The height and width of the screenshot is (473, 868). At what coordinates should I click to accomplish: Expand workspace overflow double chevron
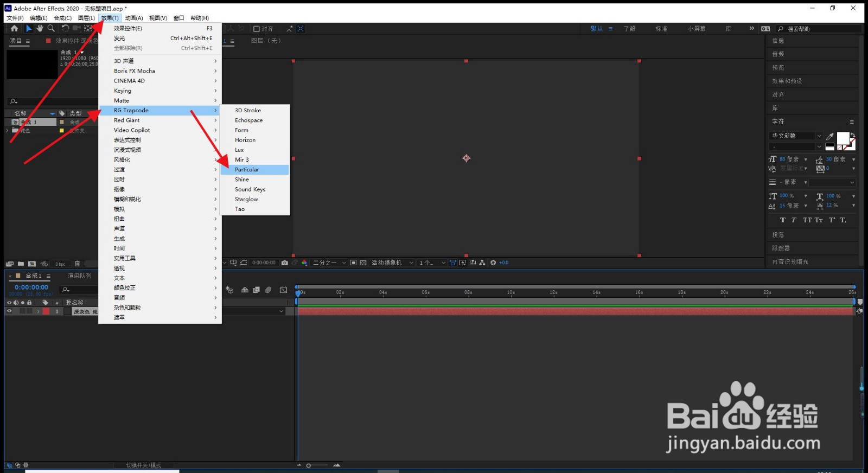pyautogui.click(x=751, y=28)
